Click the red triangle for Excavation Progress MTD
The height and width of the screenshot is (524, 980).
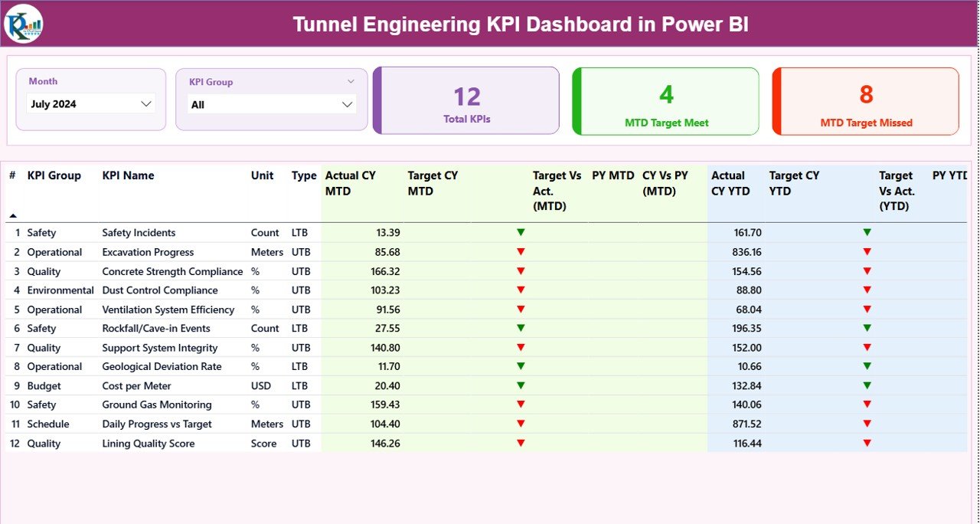[x=522, y=251]
